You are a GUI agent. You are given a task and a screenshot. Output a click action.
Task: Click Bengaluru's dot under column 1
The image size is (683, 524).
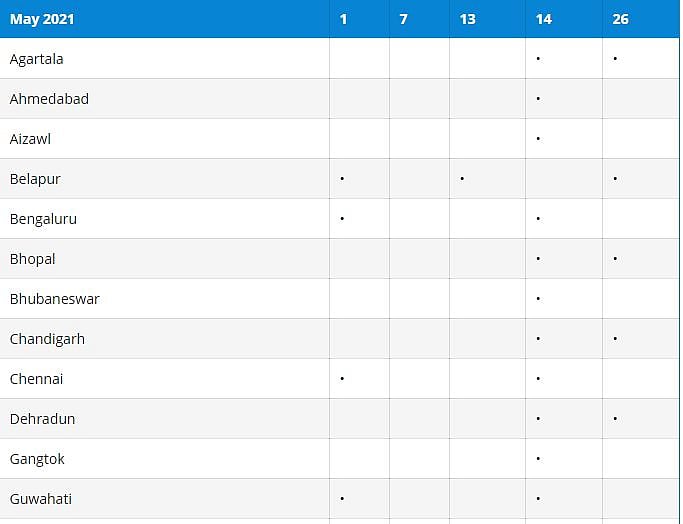342,219
